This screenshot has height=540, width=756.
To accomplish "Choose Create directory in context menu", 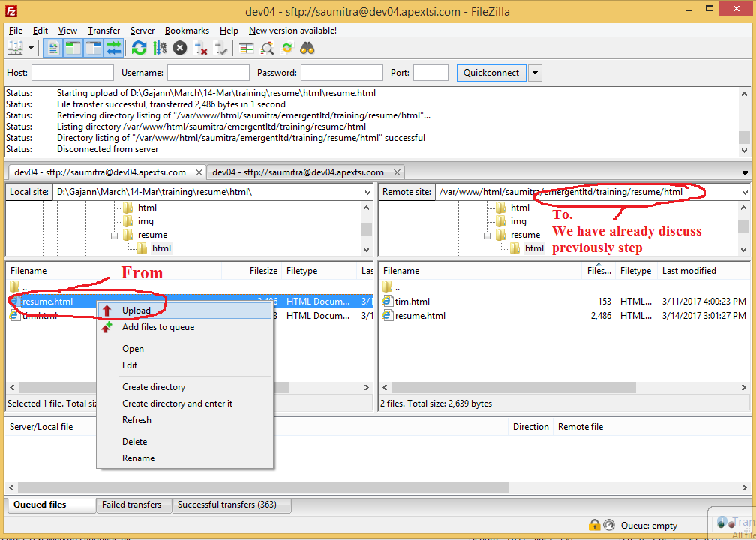I will coord(185,387).
